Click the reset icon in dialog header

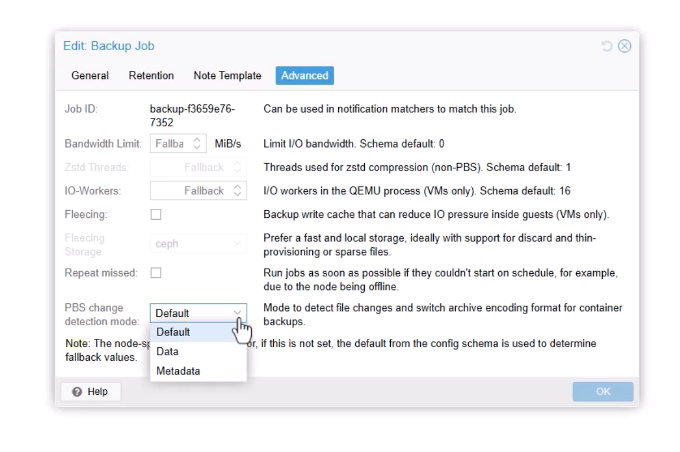(608, 46)
